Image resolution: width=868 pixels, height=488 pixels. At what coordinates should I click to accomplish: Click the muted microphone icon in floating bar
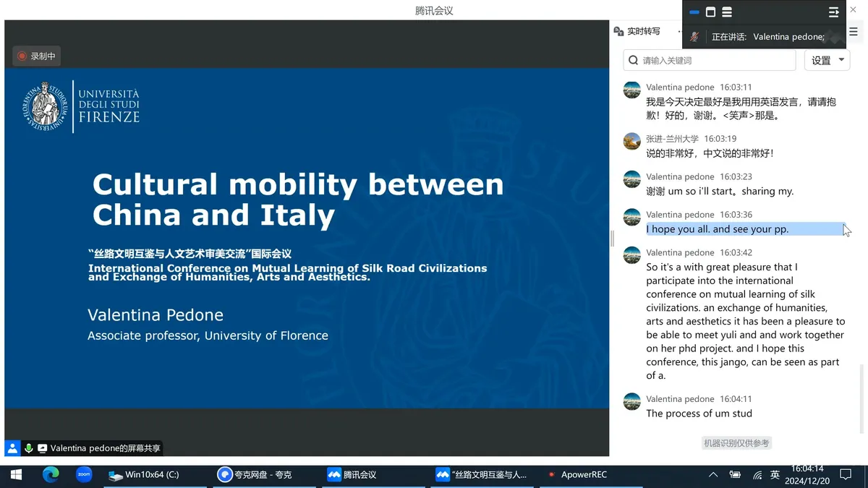click(694, 37)
